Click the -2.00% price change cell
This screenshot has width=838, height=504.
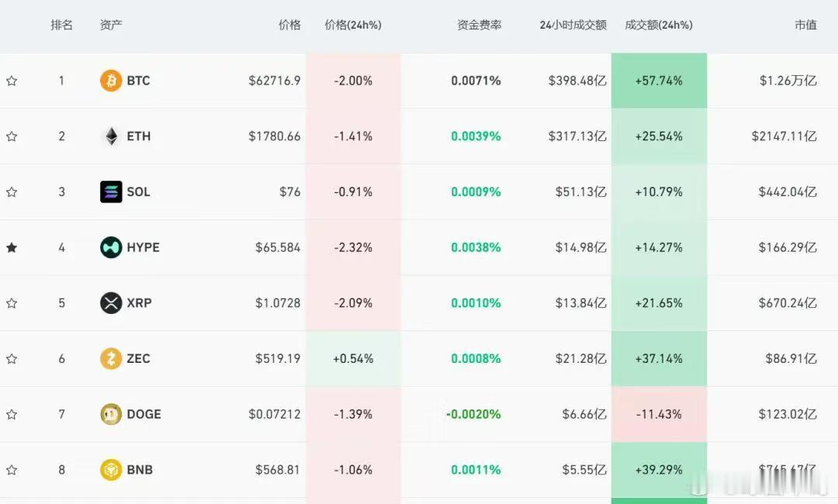pyautogui.click(x=353, y=81)
